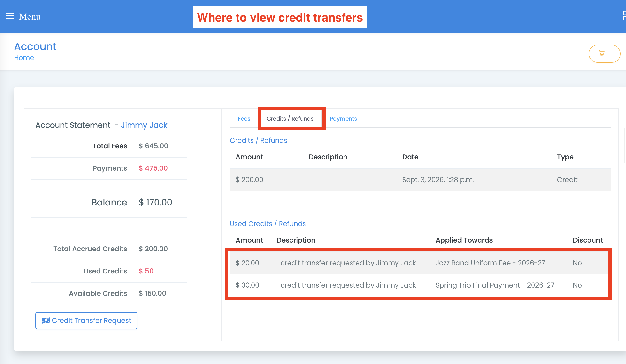Click the Date column header

point(410,157)
